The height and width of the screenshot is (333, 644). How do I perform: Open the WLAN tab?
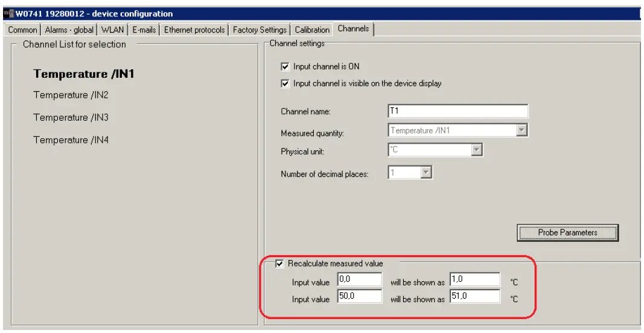[x=112, y=30]
